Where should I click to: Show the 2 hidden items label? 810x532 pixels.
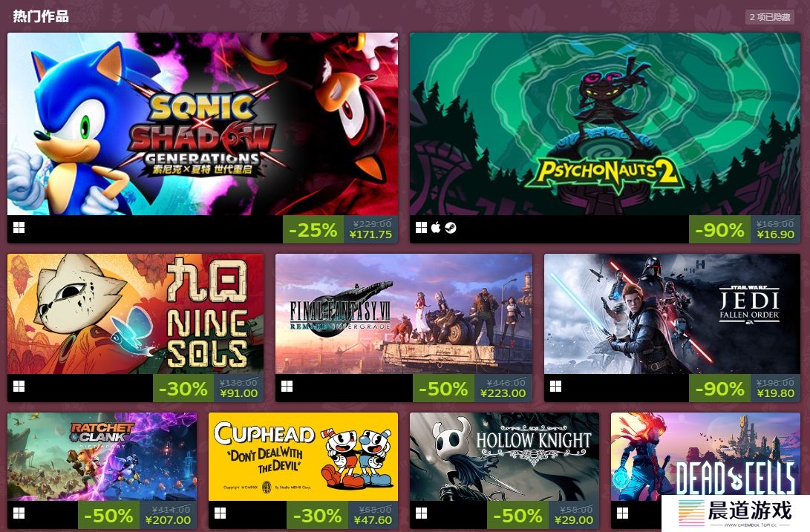(x=770, y=17)
